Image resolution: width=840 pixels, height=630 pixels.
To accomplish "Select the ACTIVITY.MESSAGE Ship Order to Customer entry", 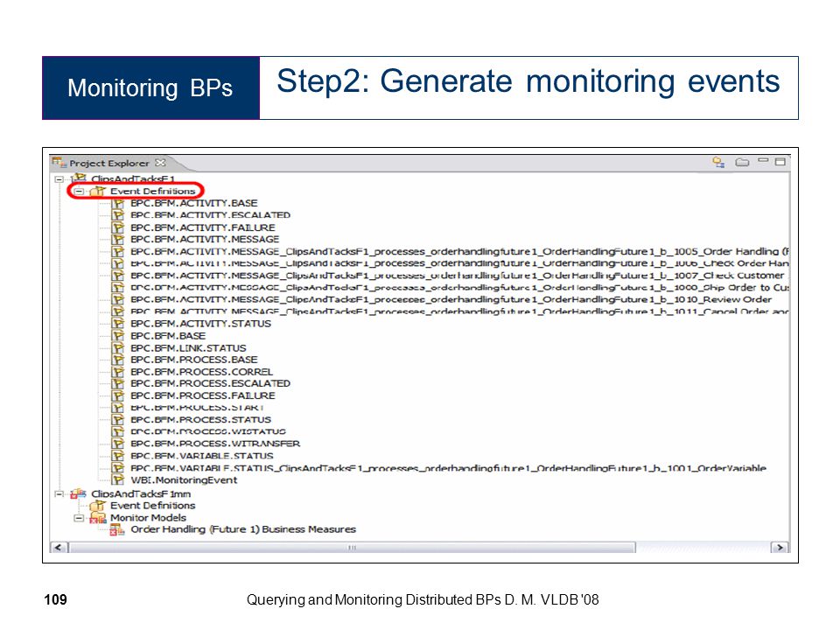I will [459, 288].
